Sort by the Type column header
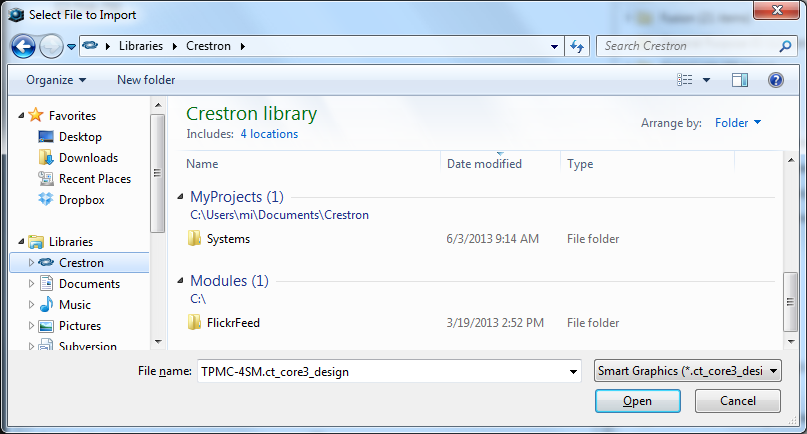The width and height of the screenshot is (807, 434). (580, 164)
